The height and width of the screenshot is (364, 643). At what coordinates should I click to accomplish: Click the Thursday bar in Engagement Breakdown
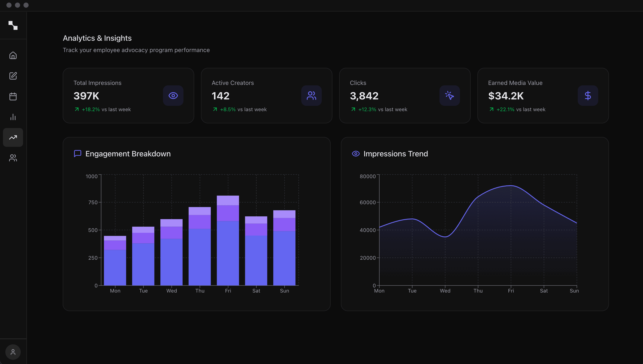pos(200,246)
